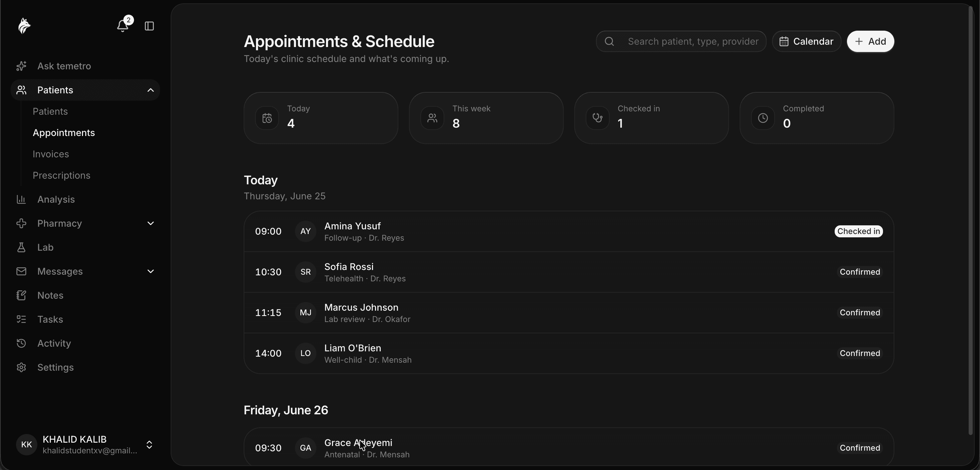Toggle the sidebar panel icon
Viewport: 980px width, 470px height.
pyautogui.click(x=149, y=26)
